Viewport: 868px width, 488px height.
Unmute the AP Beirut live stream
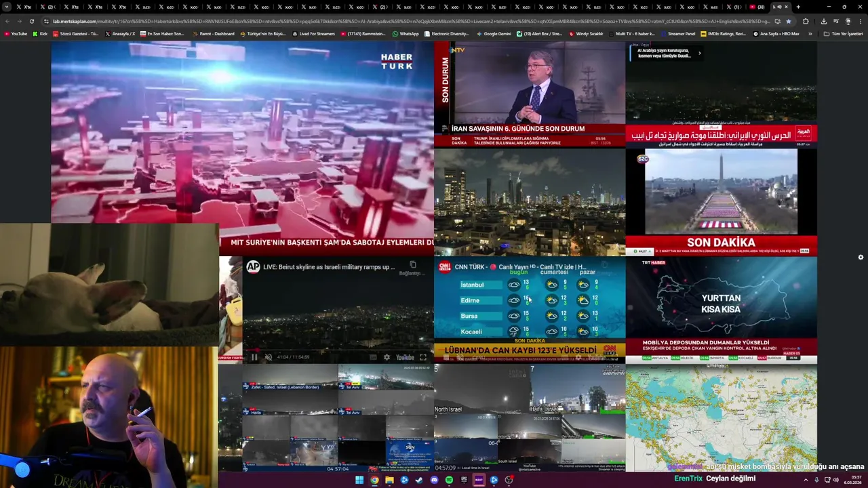(269, 357)
